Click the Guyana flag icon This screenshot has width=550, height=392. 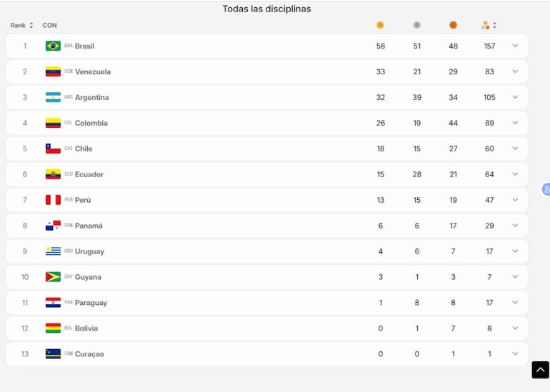pos(53,277)
